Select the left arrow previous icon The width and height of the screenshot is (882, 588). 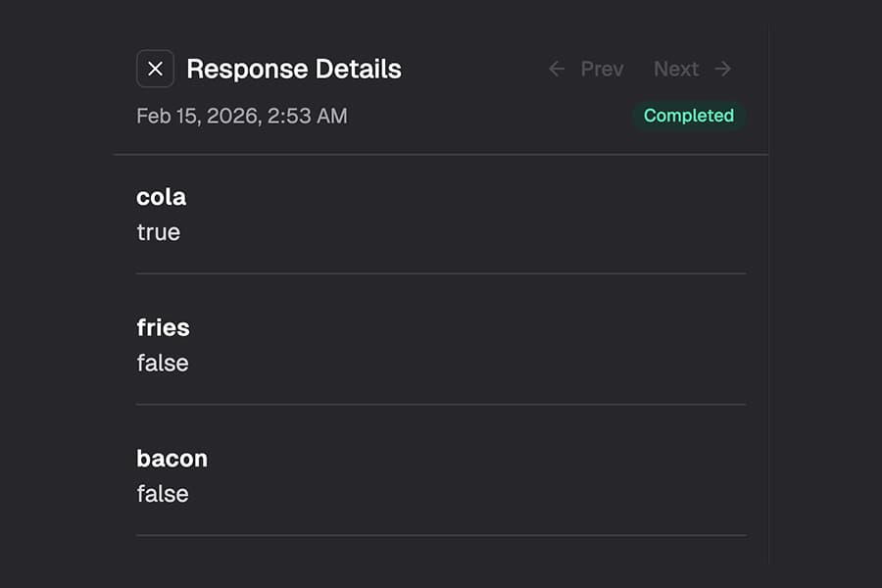(x=556, y=69)
